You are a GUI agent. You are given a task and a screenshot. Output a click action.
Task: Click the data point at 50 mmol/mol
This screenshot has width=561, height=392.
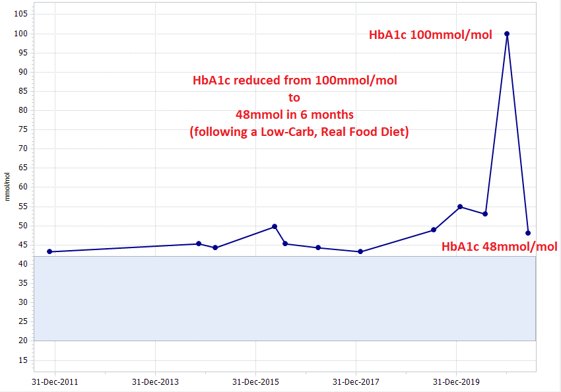click(x=275, y=226)
